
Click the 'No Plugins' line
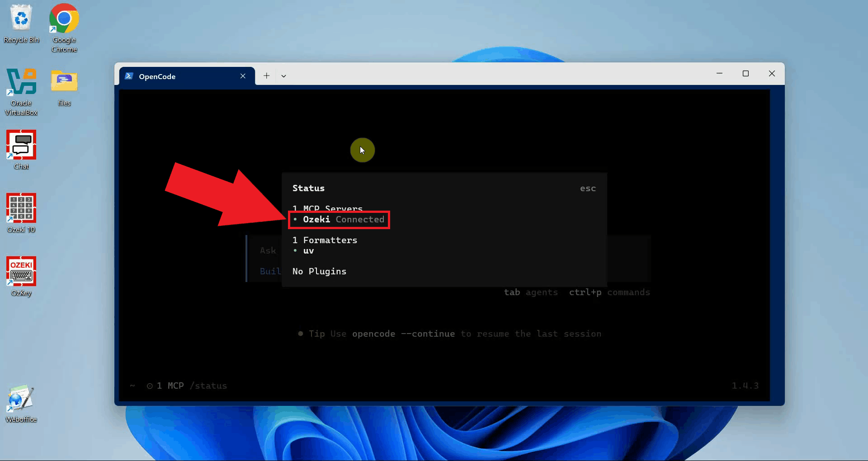(319, 271)
